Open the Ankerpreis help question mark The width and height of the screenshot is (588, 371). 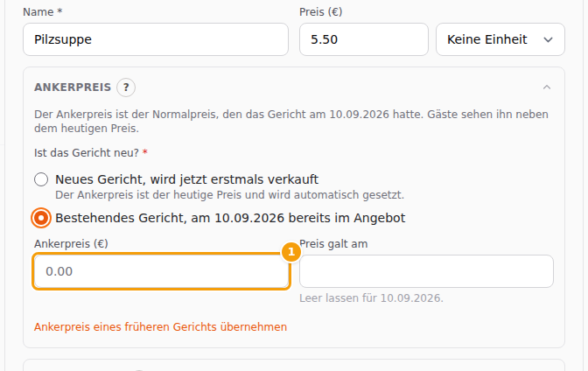(x=126, y=87)
